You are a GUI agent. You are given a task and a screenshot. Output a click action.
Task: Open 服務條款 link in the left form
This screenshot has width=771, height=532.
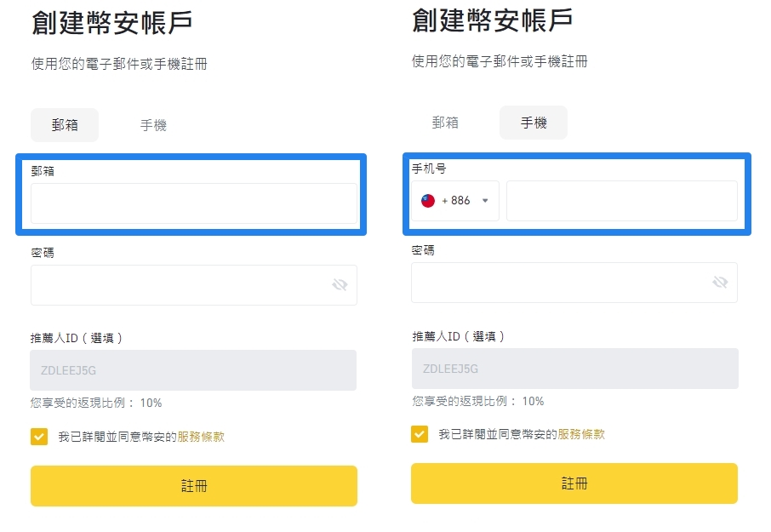point(201,437)
